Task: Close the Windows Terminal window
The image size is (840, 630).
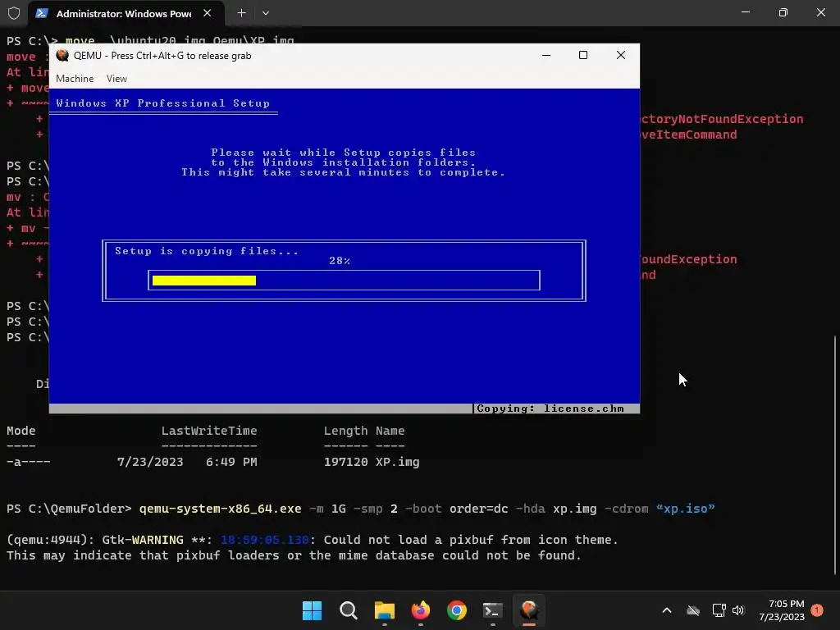Action: coord(820,12)
